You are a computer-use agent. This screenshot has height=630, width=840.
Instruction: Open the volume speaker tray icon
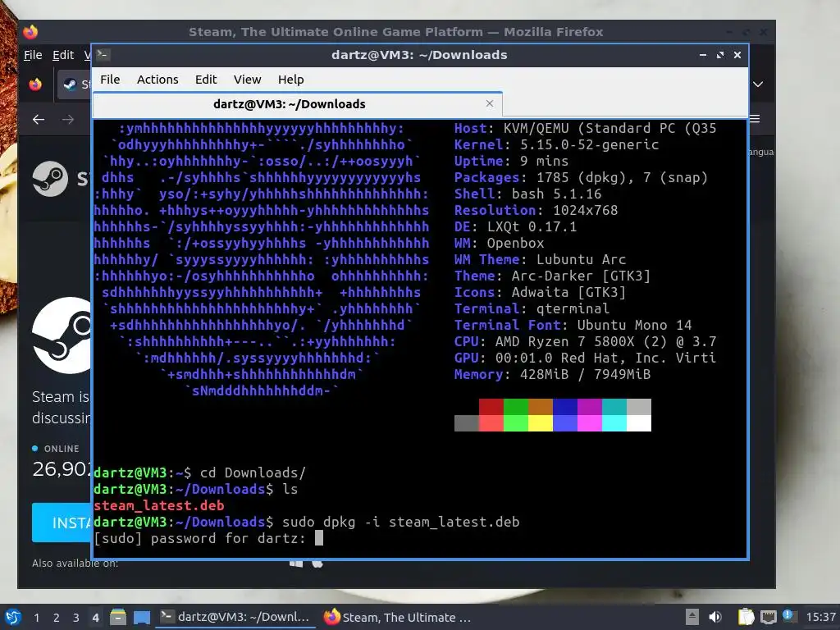tap(715, 617)
